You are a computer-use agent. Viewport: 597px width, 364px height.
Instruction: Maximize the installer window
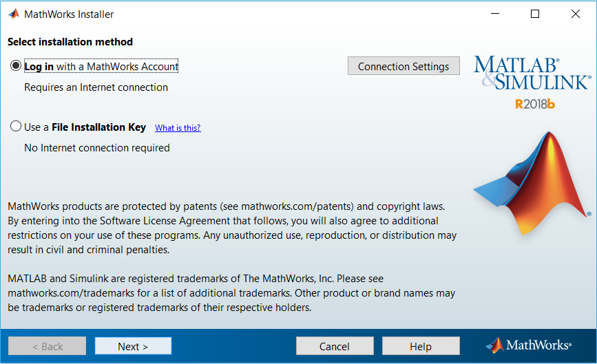(x=535, y=14)
